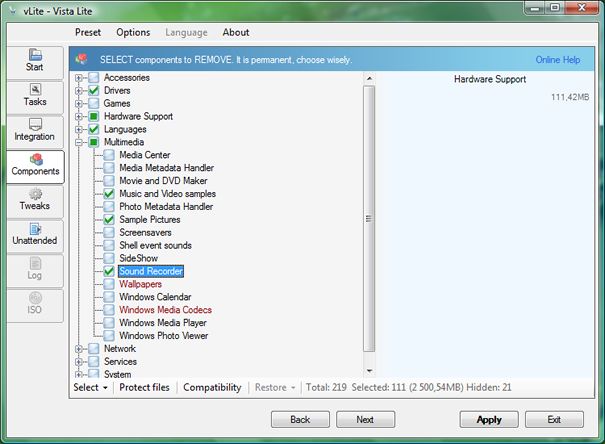Click the components icon in blue header

tap(81, 59)
